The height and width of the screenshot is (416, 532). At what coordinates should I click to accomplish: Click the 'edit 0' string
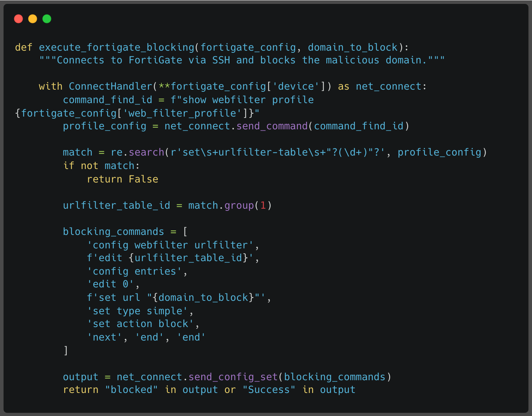click(111, 284)
